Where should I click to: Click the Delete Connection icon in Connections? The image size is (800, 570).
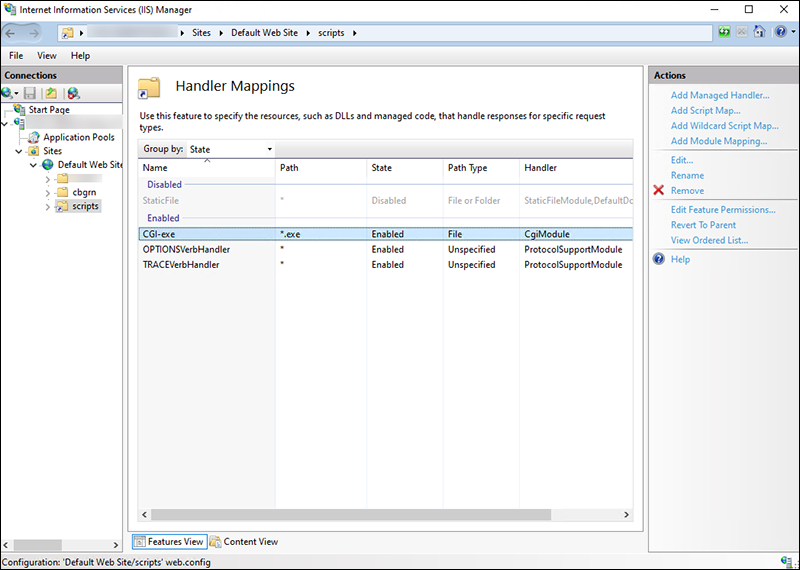pyautogui.click(x=73, y=93)
